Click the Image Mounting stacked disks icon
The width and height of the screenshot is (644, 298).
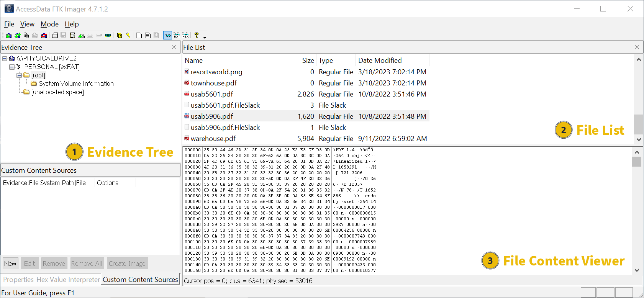[26, 36]
